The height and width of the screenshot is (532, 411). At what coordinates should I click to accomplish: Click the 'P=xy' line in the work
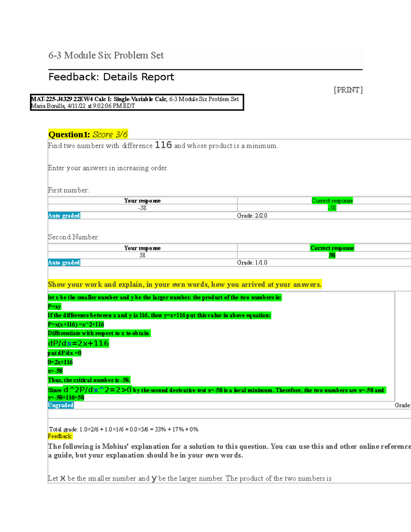click(54, 307)
